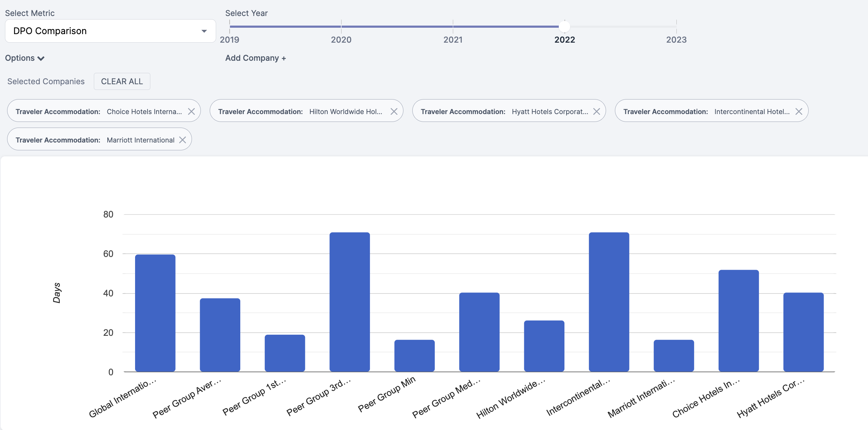Select year 2021 on slider
Screen dimensions: 868x430
coord(453,27)
